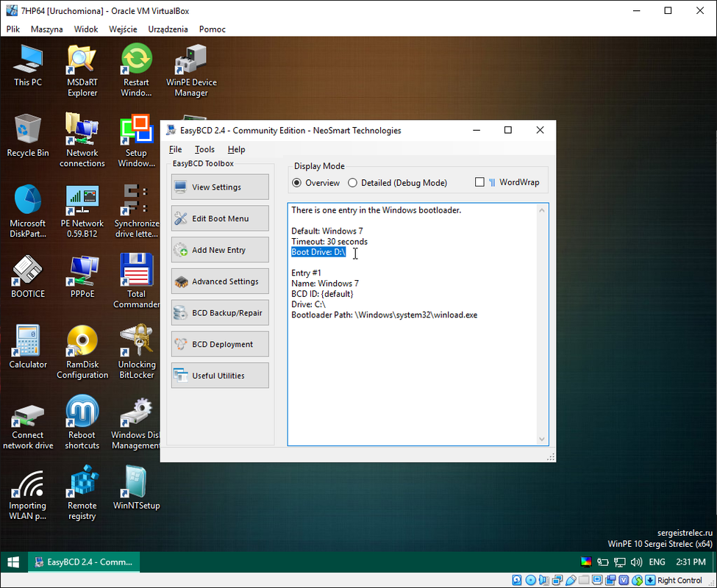Viewport: 717px width, 588px height.
Task: Click the 2:31 PM clock
Action: [691, 562]
